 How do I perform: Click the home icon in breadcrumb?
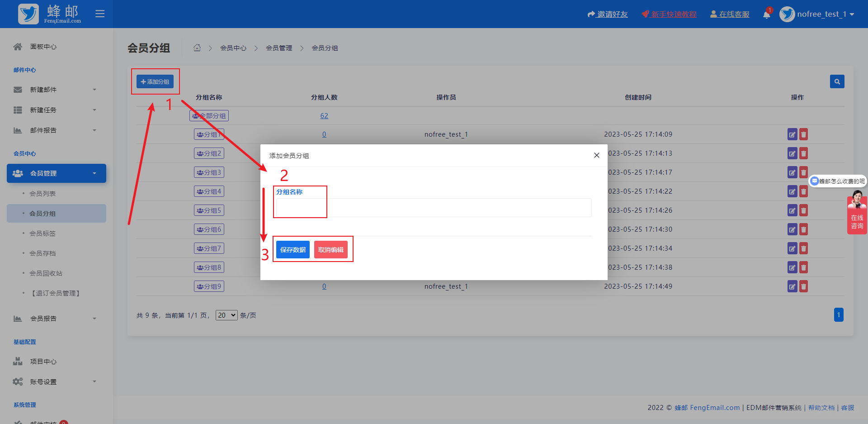click(197, 48)
